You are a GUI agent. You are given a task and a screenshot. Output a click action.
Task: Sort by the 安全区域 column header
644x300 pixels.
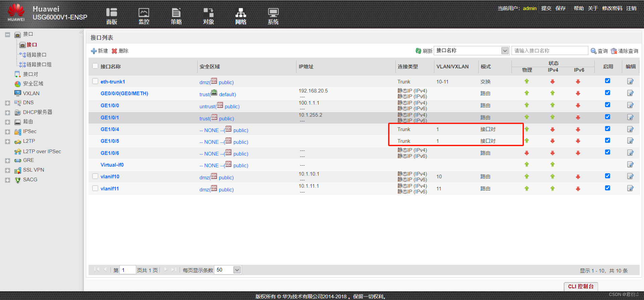tap(210, 67)
